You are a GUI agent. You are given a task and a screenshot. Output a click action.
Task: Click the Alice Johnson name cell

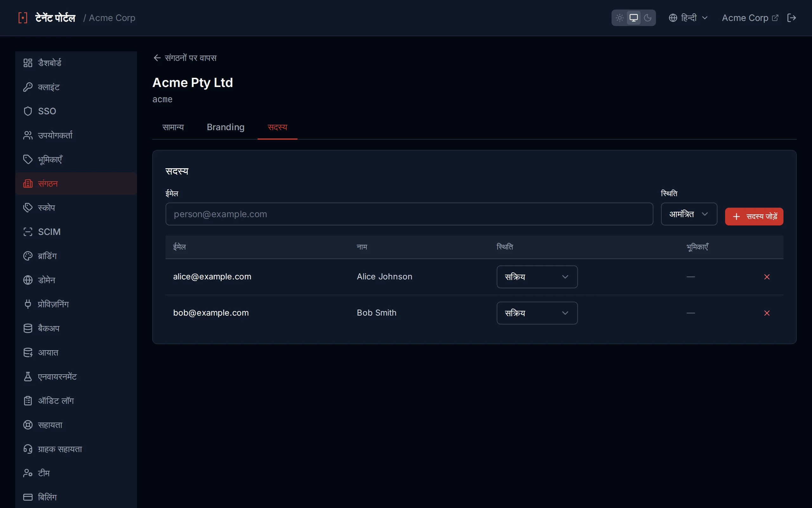[x=384, y=277]
